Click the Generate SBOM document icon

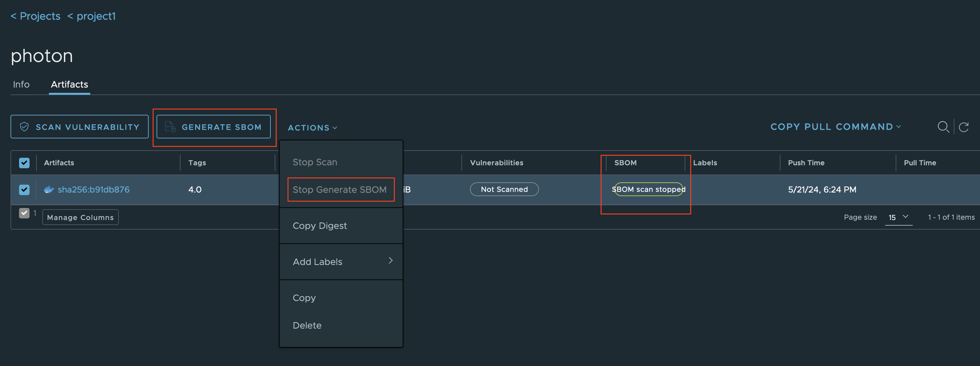(169, 127)
